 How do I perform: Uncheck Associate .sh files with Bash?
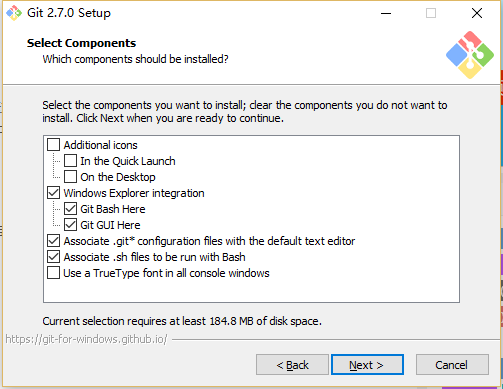point(54,257)
